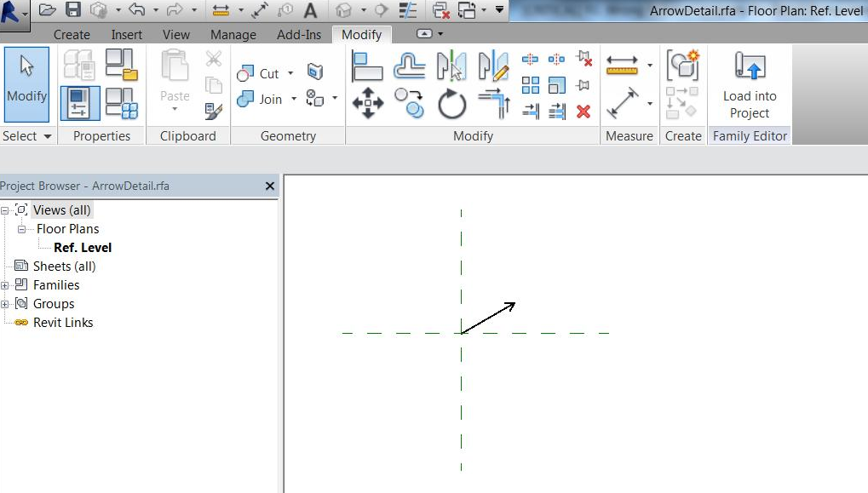This screenshot has height=493, width=868.
Task: Open the Text tool in Quick Access Toolbar
Action: tap(310, 9)
